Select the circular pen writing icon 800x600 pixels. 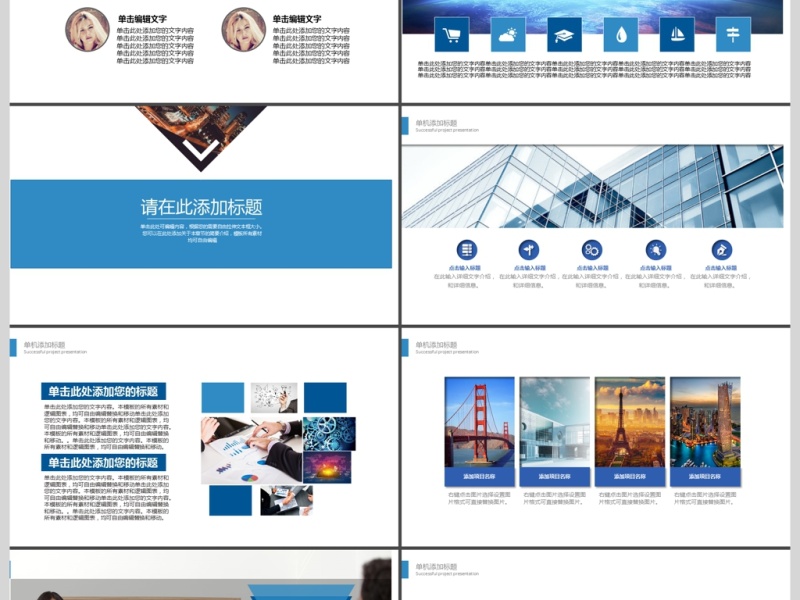click(723, 250)
